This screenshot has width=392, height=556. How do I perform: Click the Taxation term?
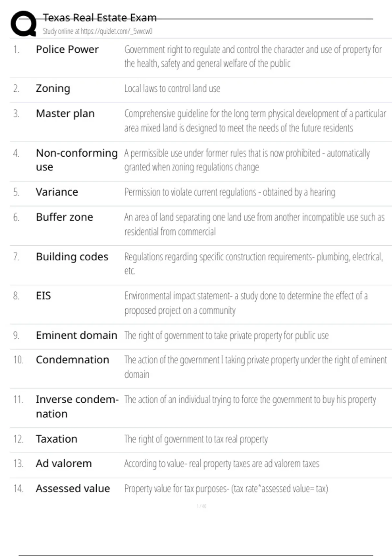(57, 439)
